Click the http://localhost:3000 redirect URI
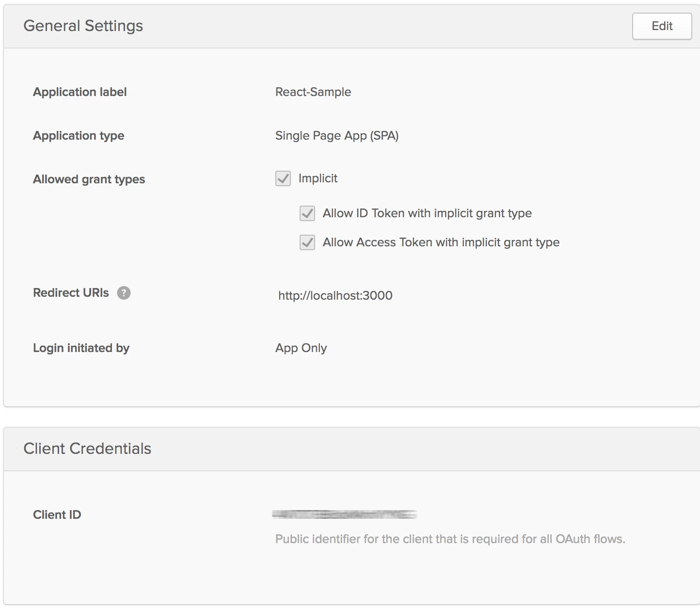The image size is (700, 609). (335, 296)
